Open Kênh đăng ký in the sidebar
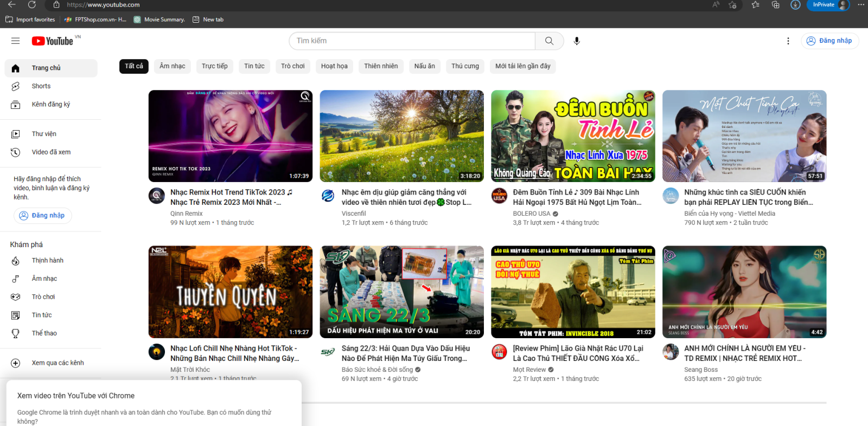This screenshot has height=426, width=868. [x=51, y=104]
